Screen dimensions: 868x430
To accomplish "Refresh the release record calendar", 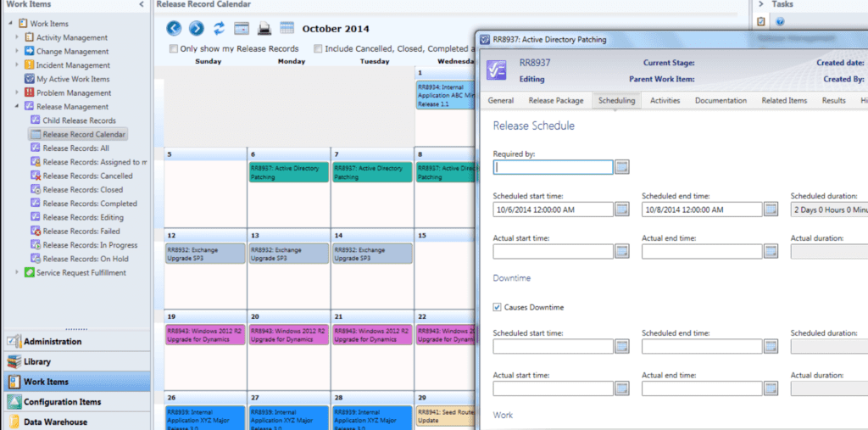I will coord(220,28).
